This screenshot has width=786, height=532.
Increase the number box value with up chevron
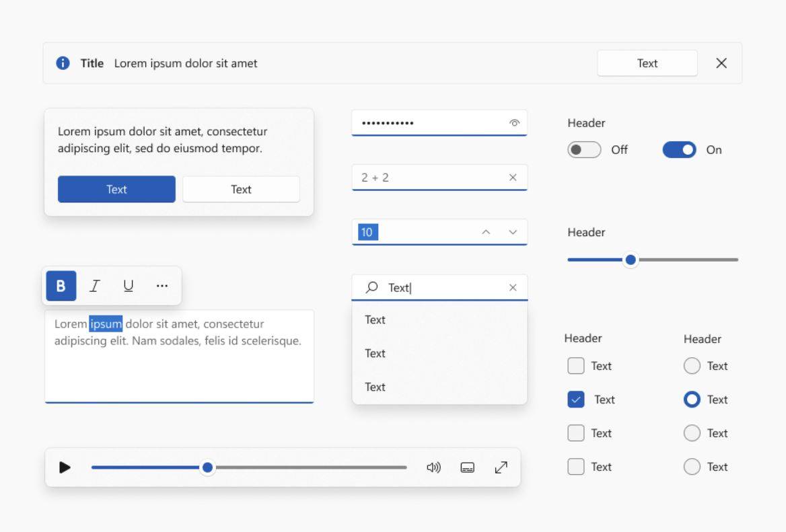click(x=486, y=232)
